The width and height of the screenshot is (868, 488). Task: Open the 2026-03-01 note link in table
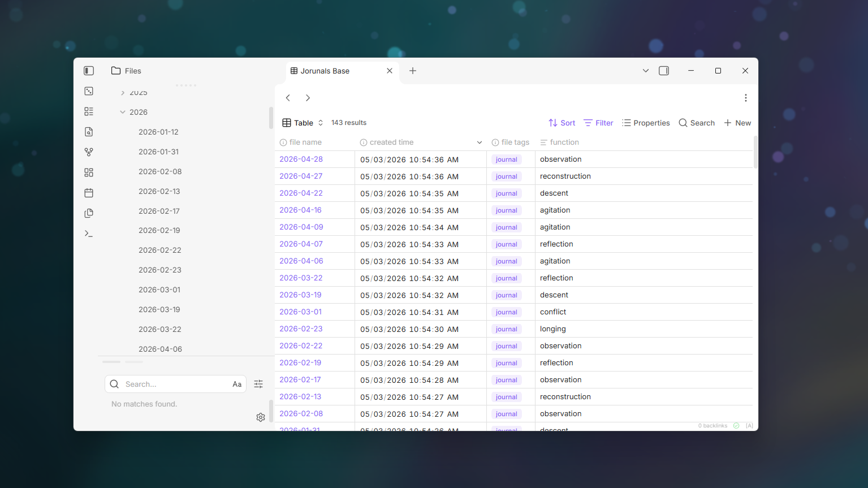[x=300, y=312]
